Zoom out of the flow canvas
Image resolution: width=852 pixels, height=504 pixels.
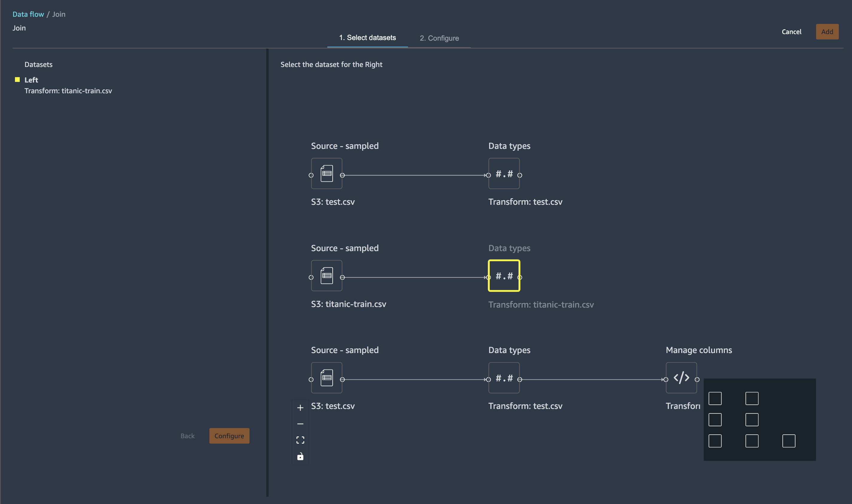click(x=300, y=424)
